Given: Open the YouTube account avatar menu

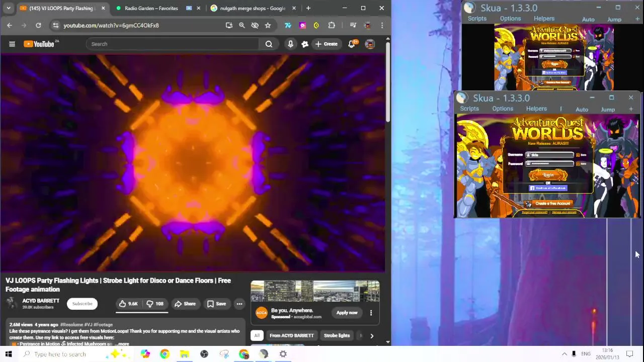Looking at the screenshot, I should (370, 44).
